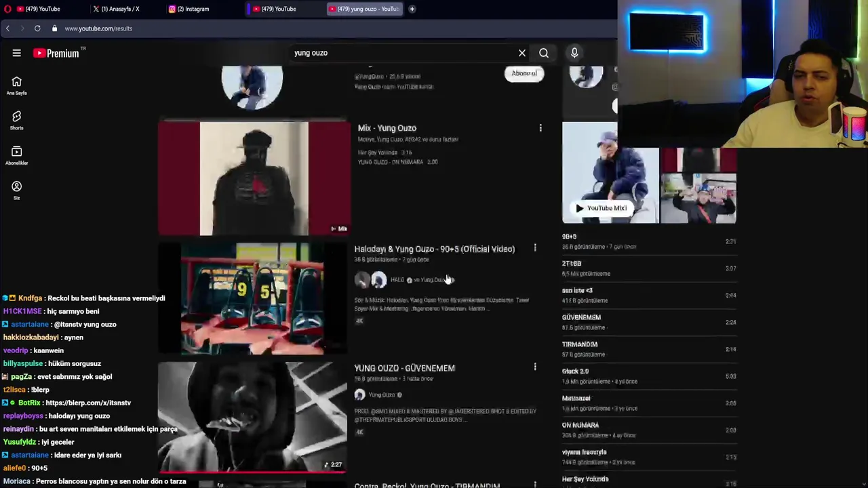
Task: Open the YouTube hamburger guide menu
Action: click(16, 53)
